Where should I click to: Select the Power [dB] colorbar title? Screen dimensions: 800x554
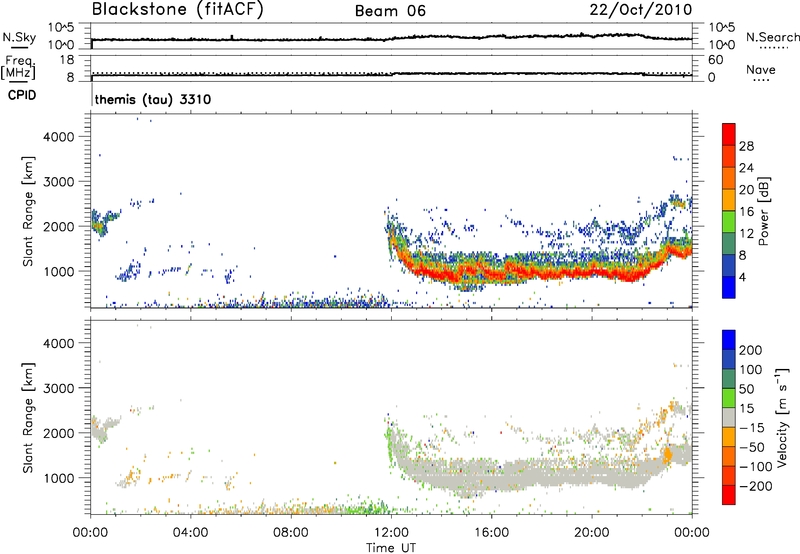click(763, 211)
